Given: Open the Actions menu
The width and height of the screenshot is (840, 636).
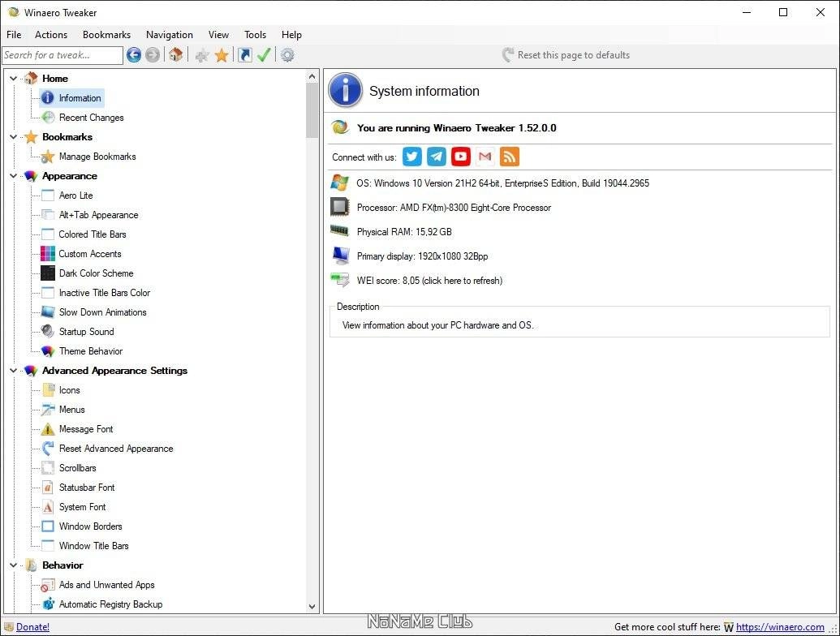Looking at the screenshot, I should 51,34.
